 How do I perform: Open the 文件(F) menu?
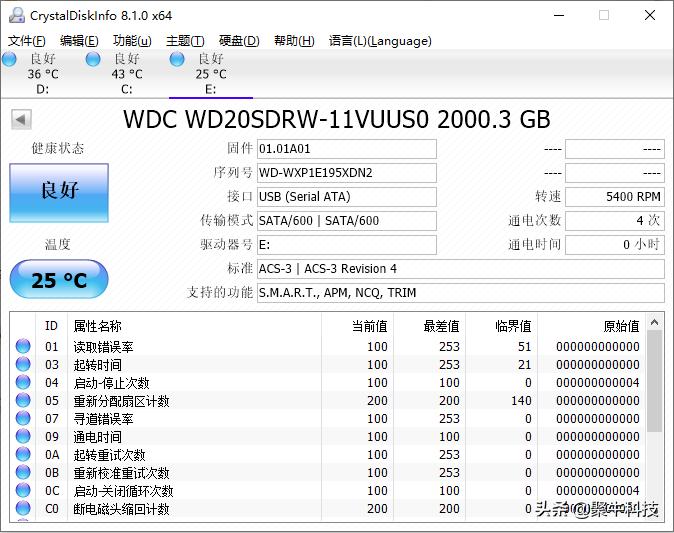point(27,41)
